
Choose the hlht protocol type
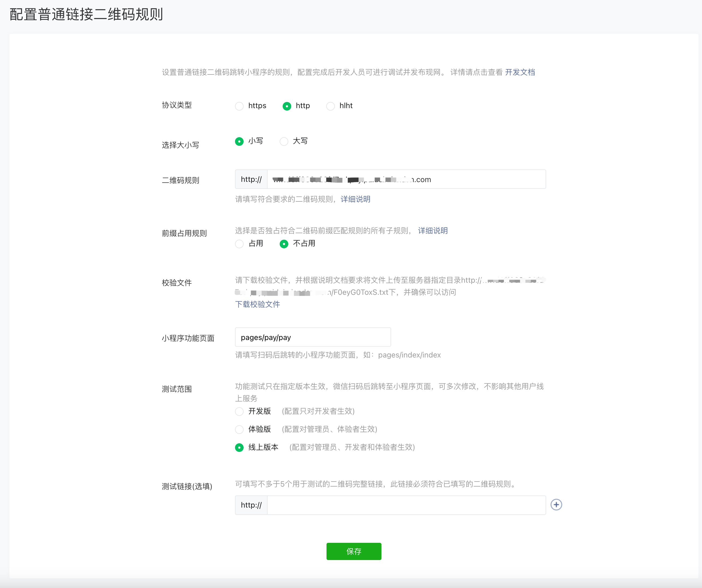click(x=330, y=106)
